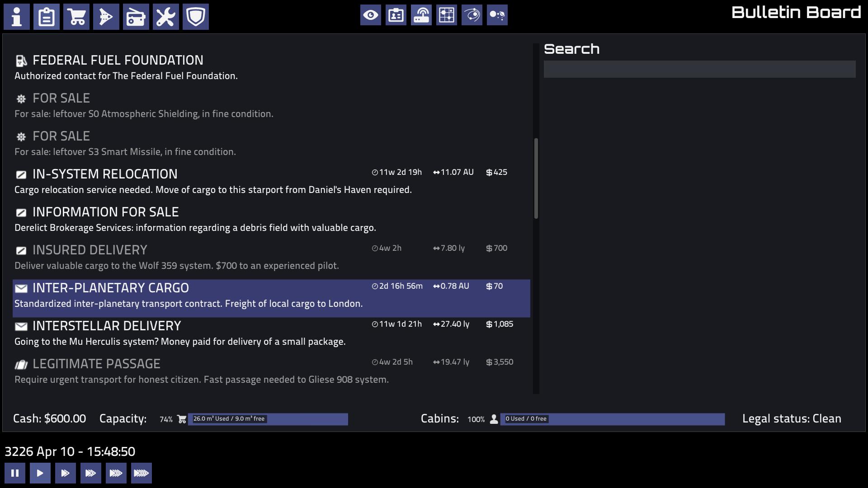Open the station info icon
Viewport: 868px width, 488px height.
[17, 17]
